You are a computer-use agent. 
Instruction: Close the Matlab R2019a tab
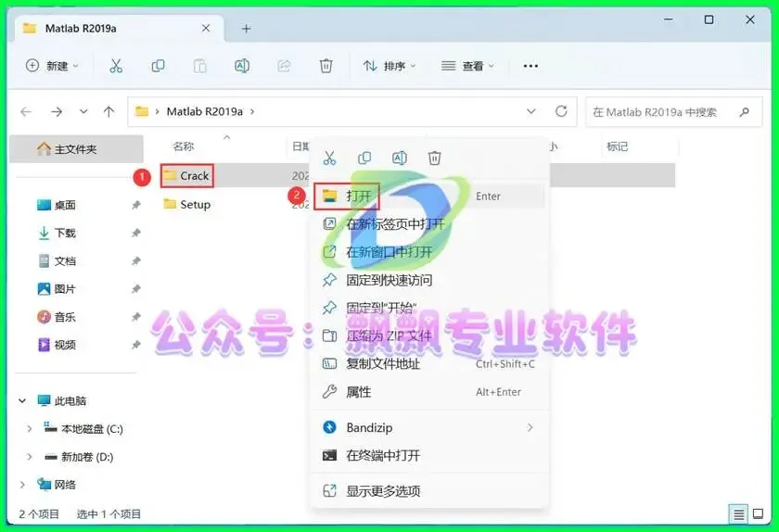[206, 29]
